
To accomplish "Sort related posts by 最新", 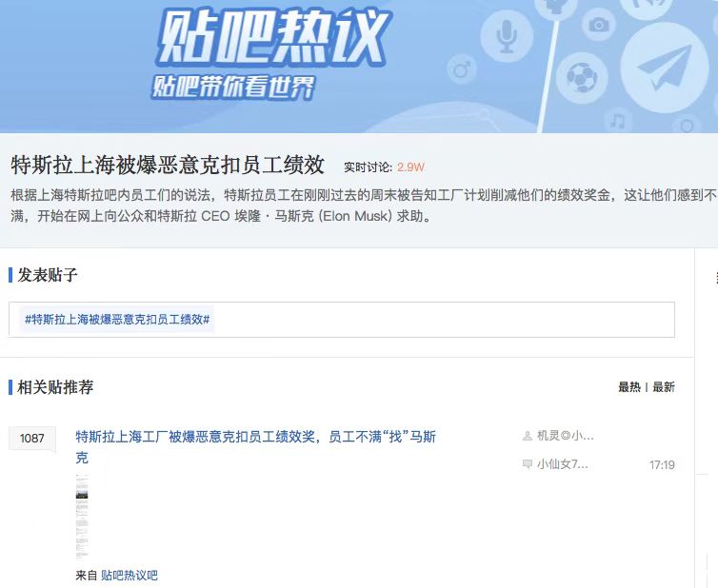I will tap(664, 387).
